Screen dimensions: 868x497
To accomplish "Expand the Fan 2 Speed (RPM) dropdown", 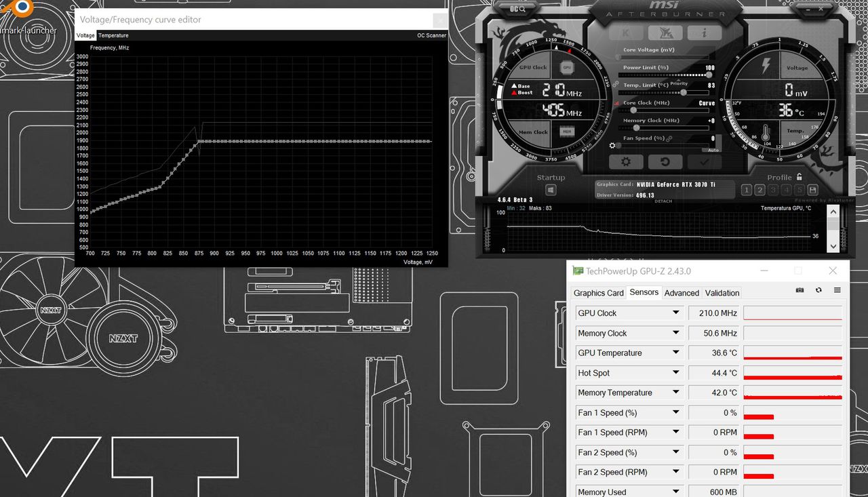I will (x=676, y=472).
